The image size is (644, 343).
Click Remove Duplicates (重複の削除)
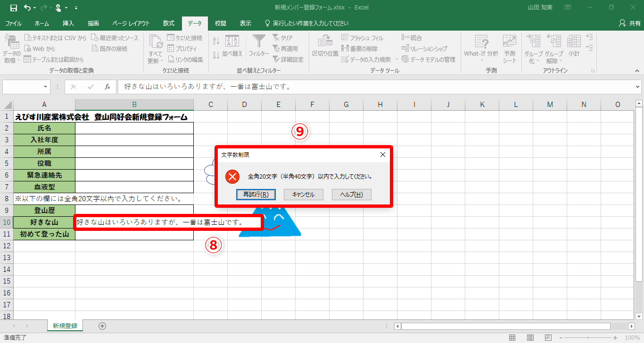click(x=359, y=49)
